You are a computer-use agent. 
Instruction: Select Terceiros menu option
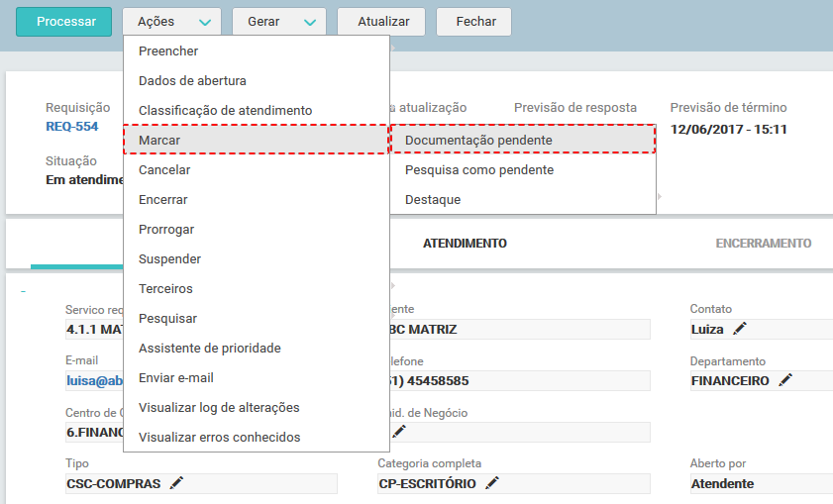pyautogui.click(x=257, y=289)
